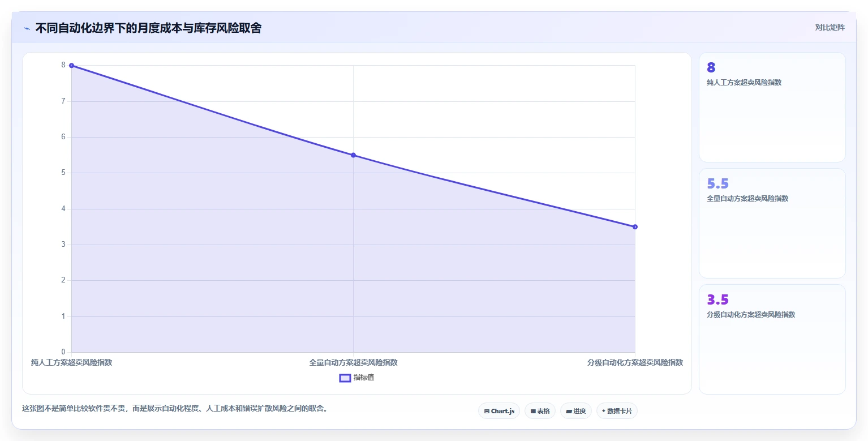The width and height of the screenshot is (868, 441).
Task: Click card label 纯人工方案超卖风险指数
Action: click(x=744, y=83)
